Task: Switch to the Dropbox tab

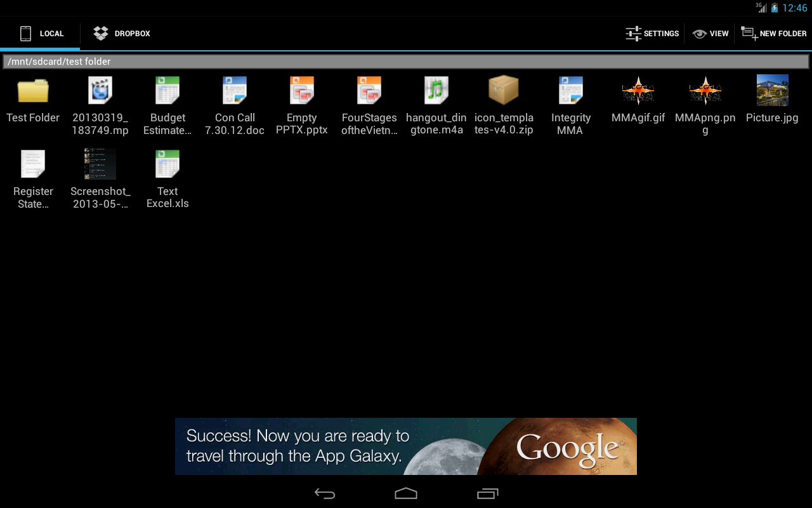Action: click(122, 34)
